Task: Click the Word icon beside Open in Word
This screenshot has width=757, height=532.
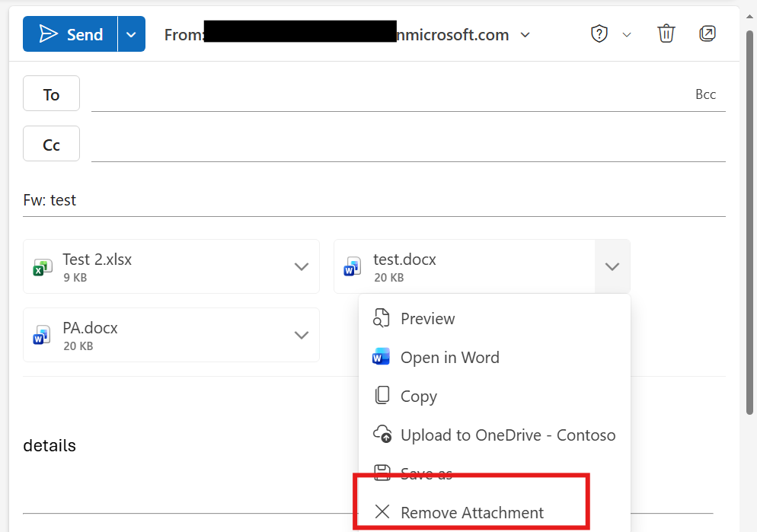Action: click(x=381, y=358)
